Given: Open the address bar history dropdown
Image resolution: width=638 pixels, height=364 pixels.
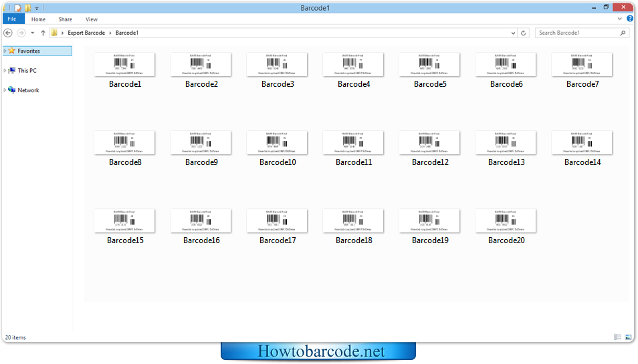Looking at the screenshot, I should (x=513, y=33).
